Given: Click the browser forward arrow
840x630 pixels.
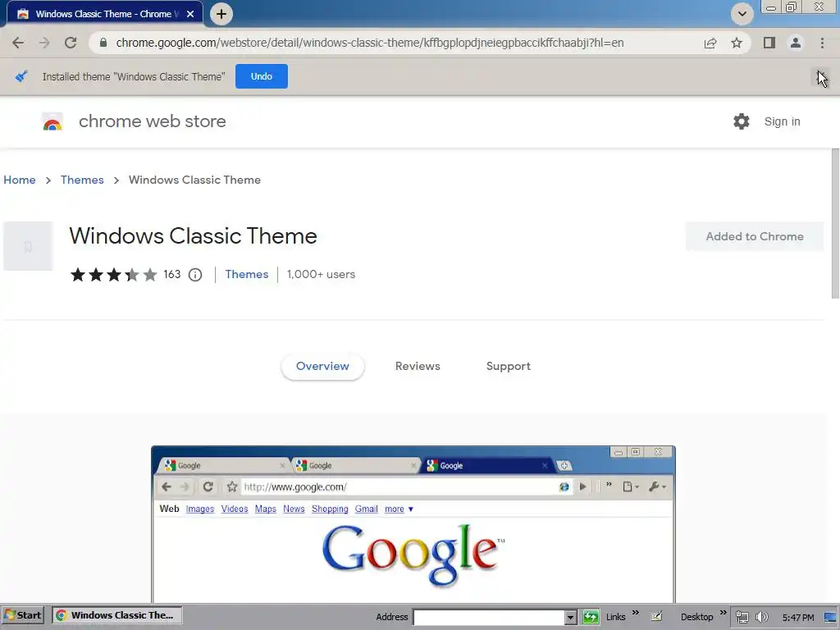Looking at the screenshot, I should click(x=44, y=43).
